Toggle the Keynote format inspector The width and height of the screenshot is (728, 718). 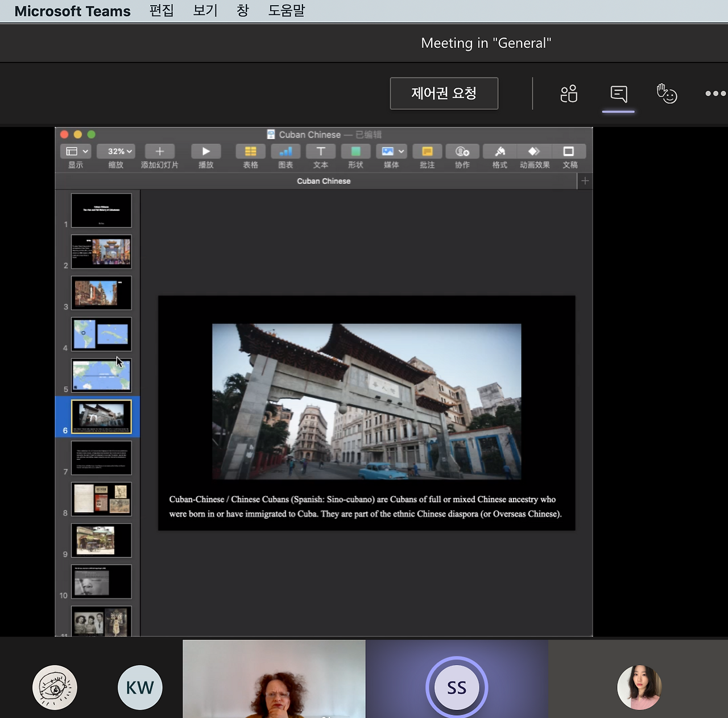(x=499, y=151)
